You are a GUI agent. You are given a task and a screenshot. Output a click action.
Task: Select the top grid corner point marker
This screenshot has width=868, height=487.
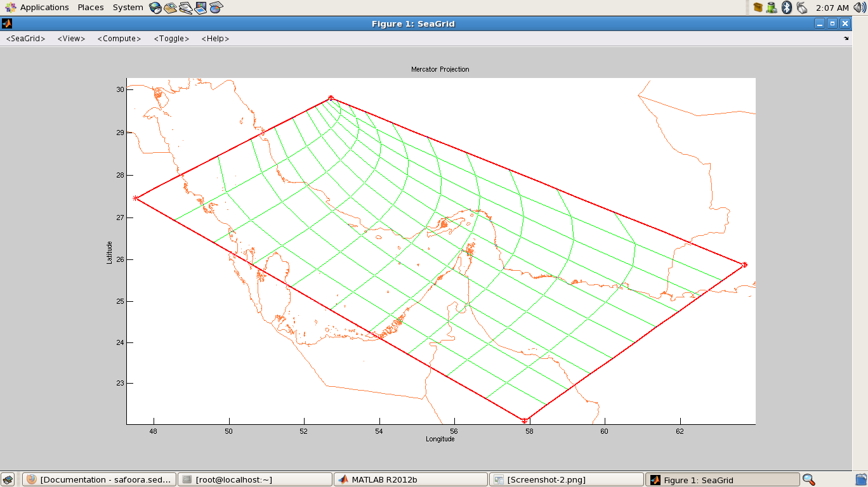pyautogui.click(x=331, y=98)
